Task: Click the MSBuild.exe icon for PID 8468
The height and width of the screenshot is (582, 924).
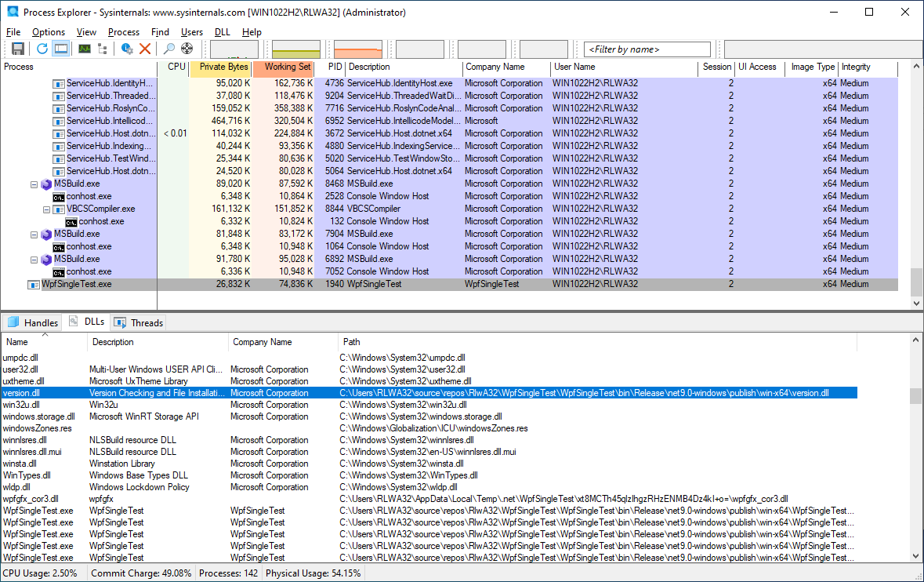Action: 46,184
